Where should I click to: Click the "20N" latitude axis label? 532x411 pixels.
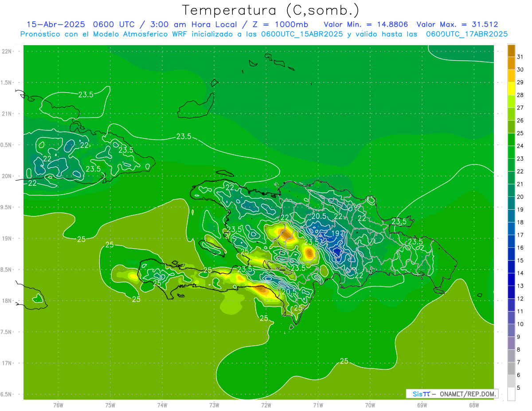coord(7,176)
